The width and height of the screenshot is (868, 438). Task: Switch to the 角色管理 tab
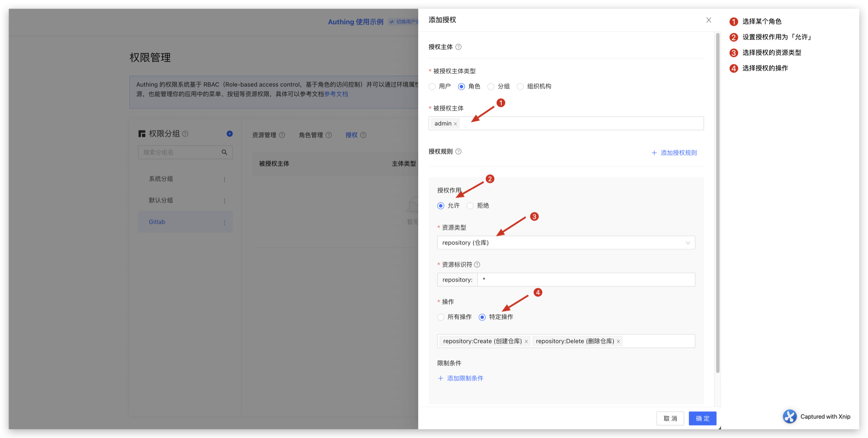(311, 135)
